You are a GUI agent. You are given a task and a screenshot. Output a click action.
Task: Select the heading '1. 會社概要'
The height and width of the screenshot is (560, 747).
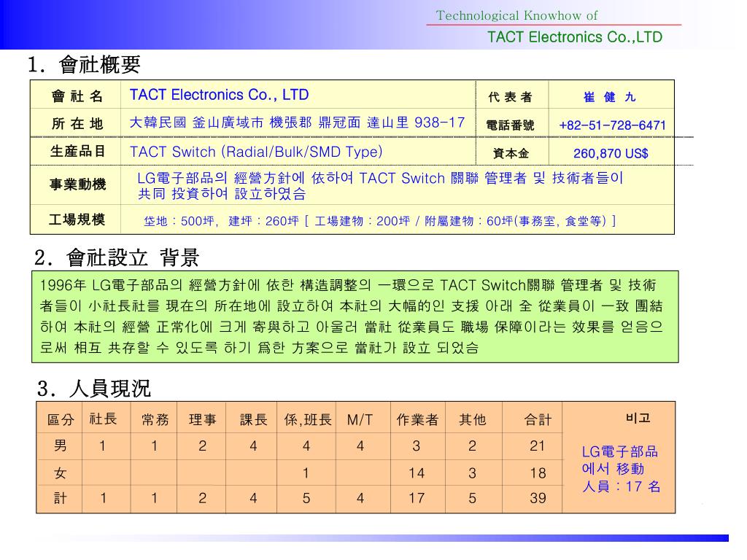(x=85, y=64)
